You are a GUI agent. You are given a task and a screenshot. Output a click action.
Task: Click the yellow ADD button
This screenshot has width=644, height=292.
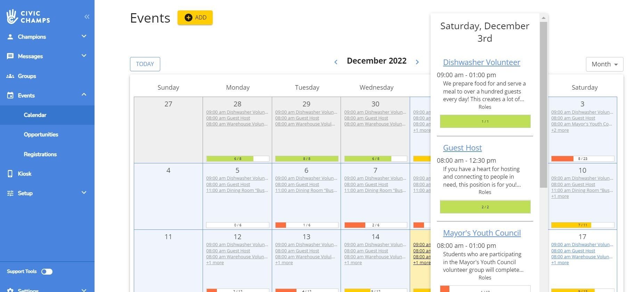(x=195, y=18)
